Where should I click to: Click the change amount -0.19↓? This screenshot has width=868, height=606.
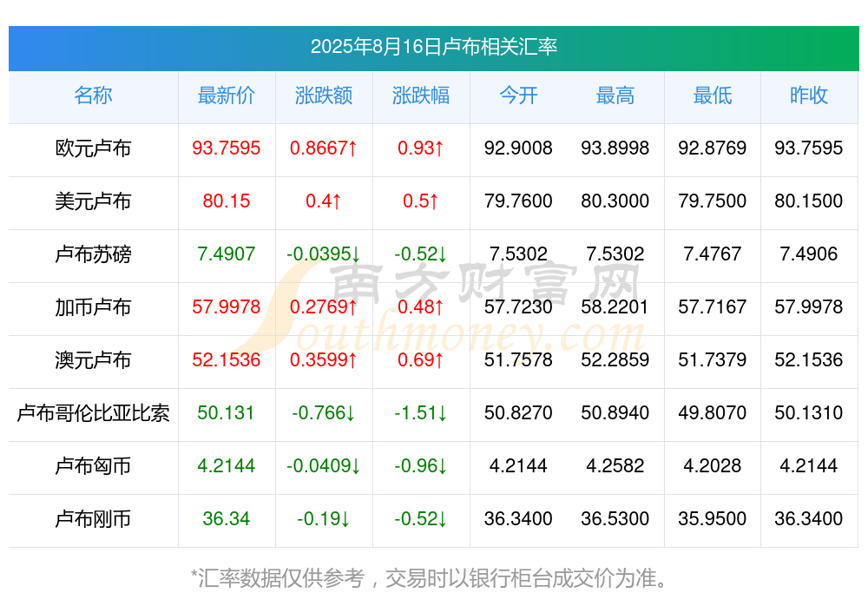tap(324, 518)
